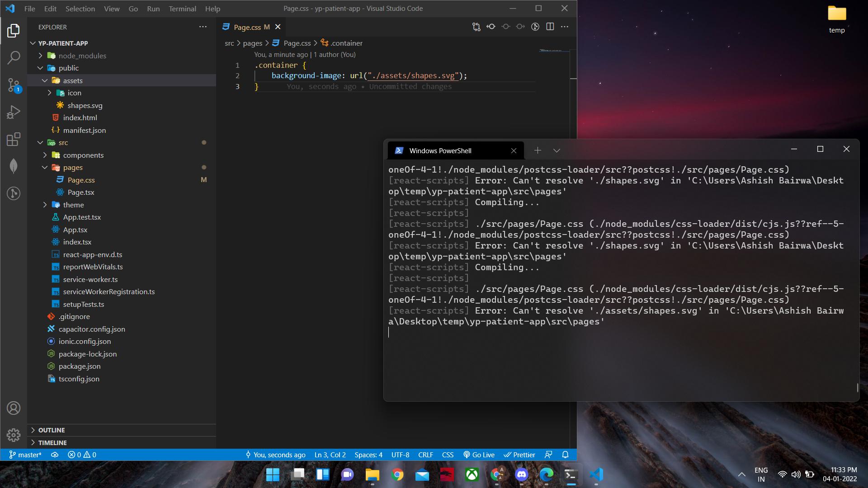This screenshot has height=488, width=868.
Task: Open notifications bell in status bar
Action: tap(565, 455)
